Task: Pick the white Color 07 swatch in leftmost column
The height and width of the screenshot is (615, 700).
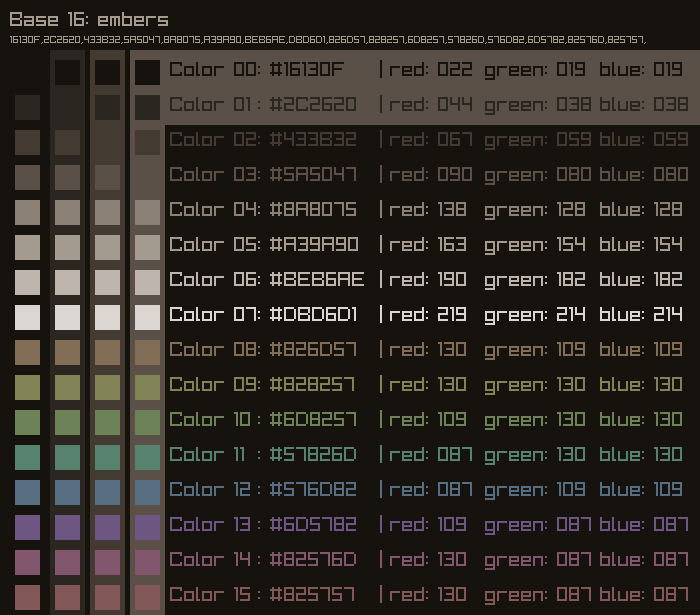Action: point(27,317)
